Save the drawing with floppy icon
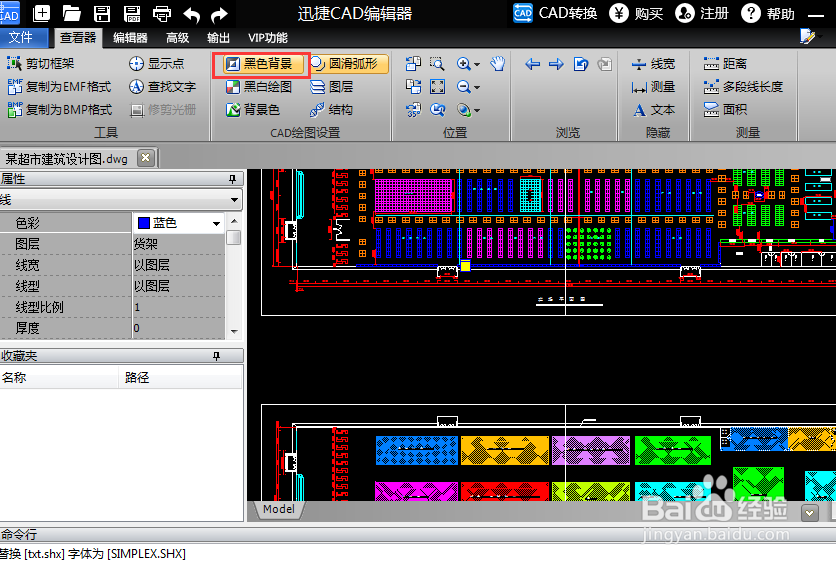Screen dimensions: 836x563 (102, 13)
